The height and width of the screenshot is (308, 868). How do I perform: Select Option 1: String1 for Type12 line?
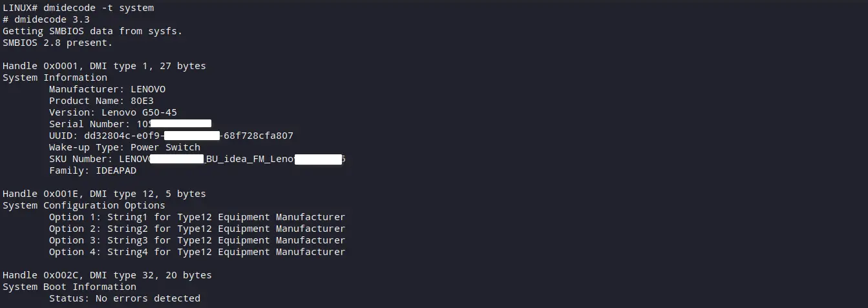point(197,217)
